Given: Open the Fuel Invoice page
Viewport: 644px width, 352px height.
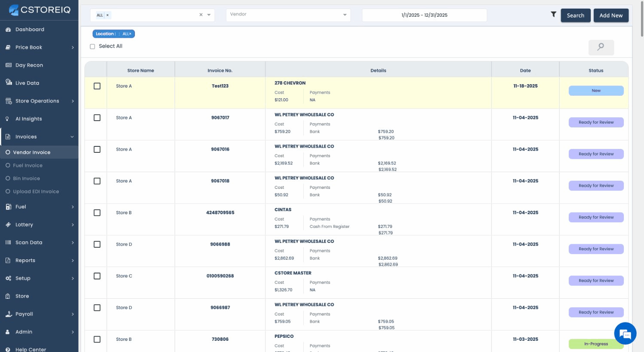Looking at the screenshot, I should (x=27, y=165).
